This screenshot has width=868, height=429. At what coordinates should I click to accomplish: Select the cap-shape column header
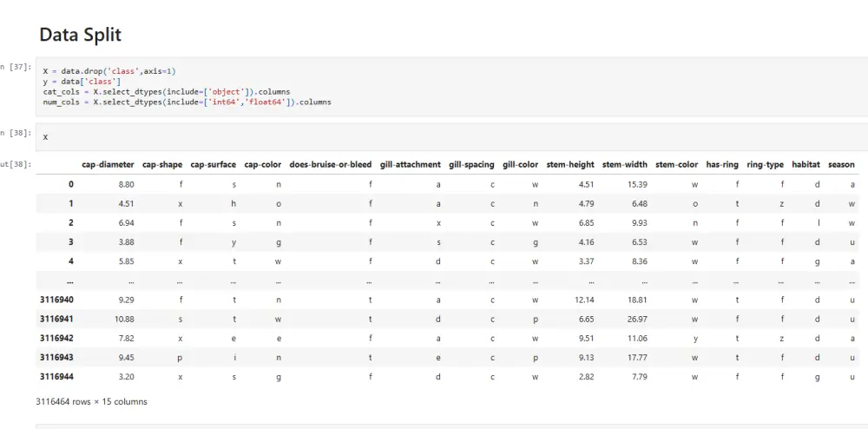[162, 164]
